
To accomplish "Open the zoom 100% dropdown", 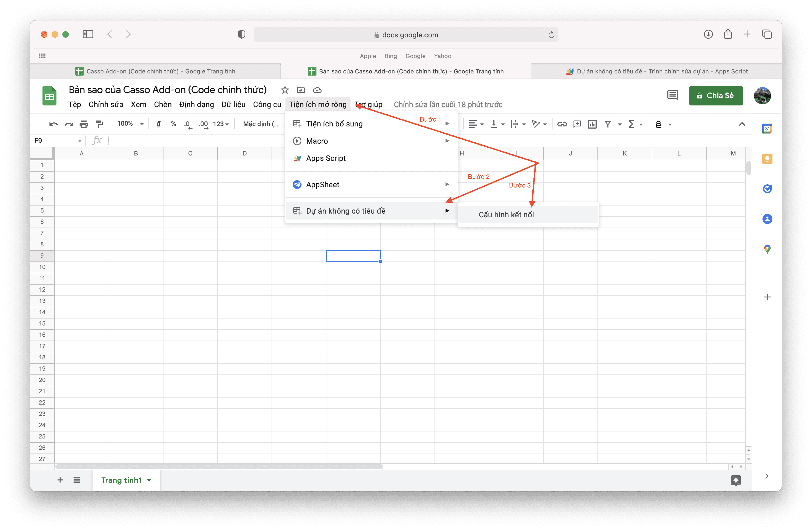I will (x=131, y=124).
